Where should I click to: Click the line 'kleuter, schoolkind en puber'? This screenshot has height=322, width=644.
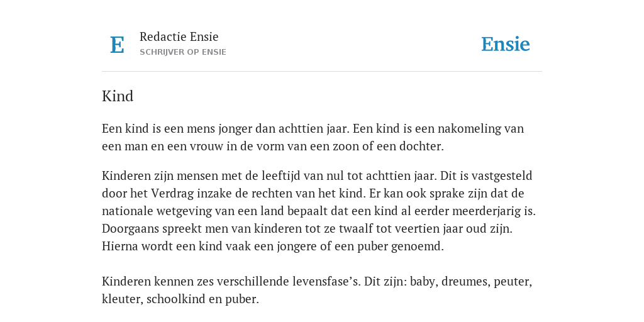tap(180, 299)
